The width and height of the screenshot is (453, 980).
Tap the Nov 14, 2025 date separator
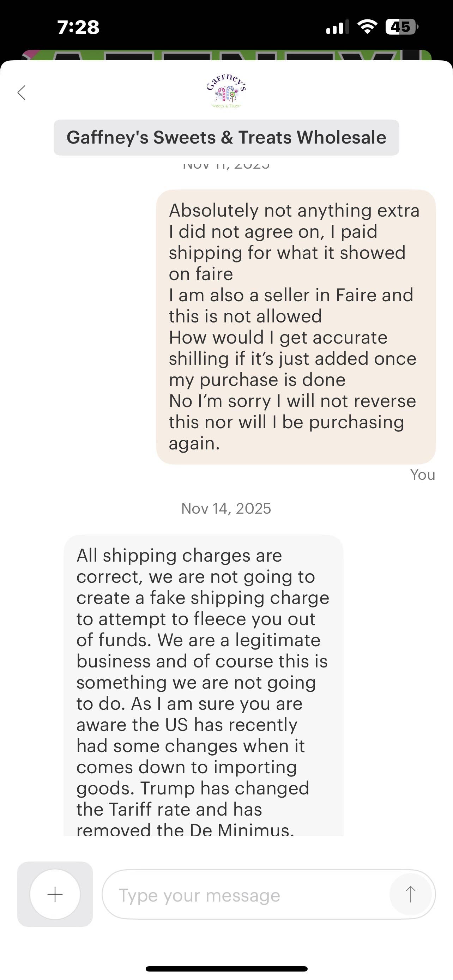[226, 508]
